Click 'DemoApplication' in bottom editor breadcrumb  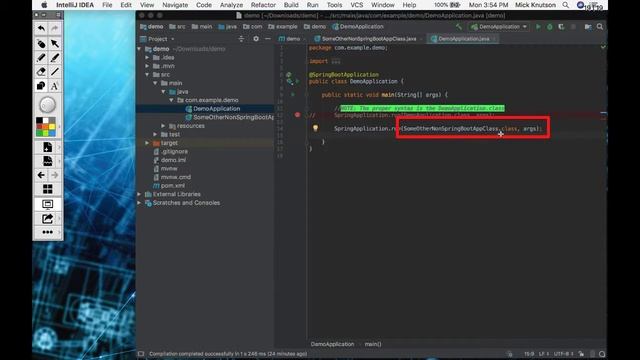(x=332, y=344)
